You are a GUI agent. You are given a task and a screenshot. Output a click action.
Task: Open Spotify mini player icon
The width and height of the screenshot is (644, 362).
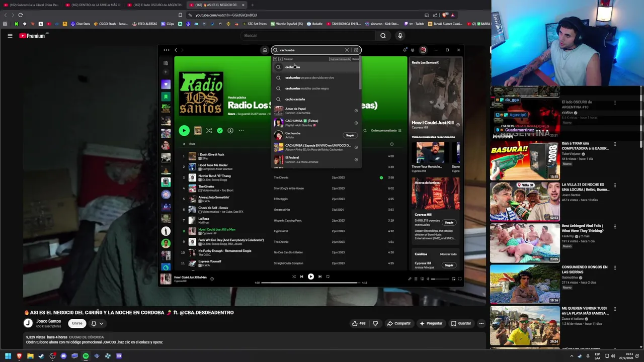click(x=453, y=279)
